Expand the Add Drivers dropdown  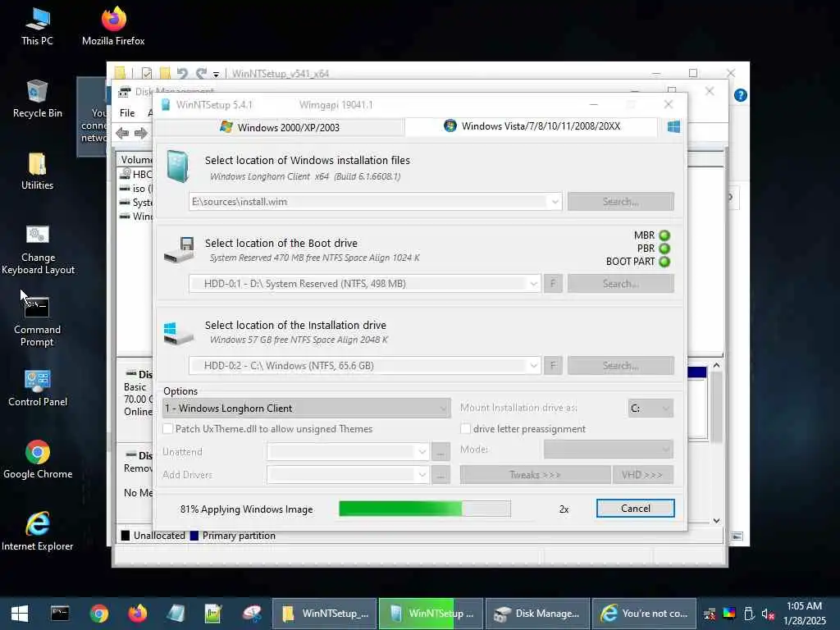coord(422,475)
